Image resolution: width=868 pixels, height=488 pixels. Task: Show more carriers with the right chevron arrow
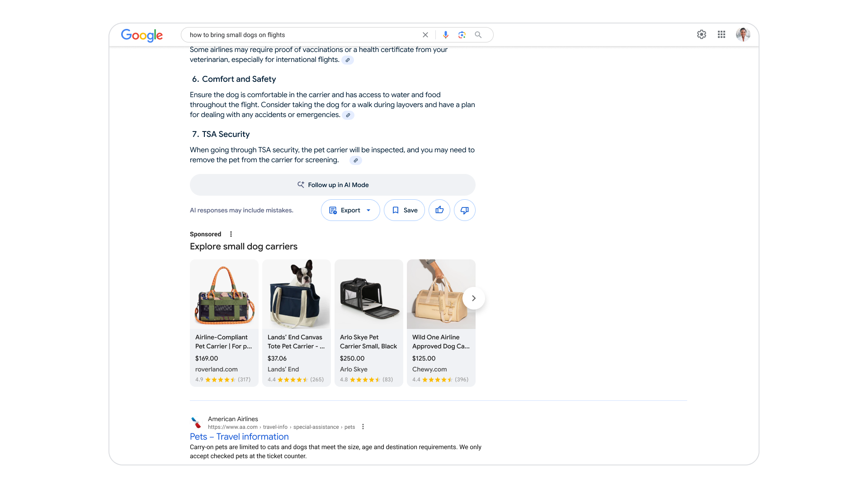point(473,298)
